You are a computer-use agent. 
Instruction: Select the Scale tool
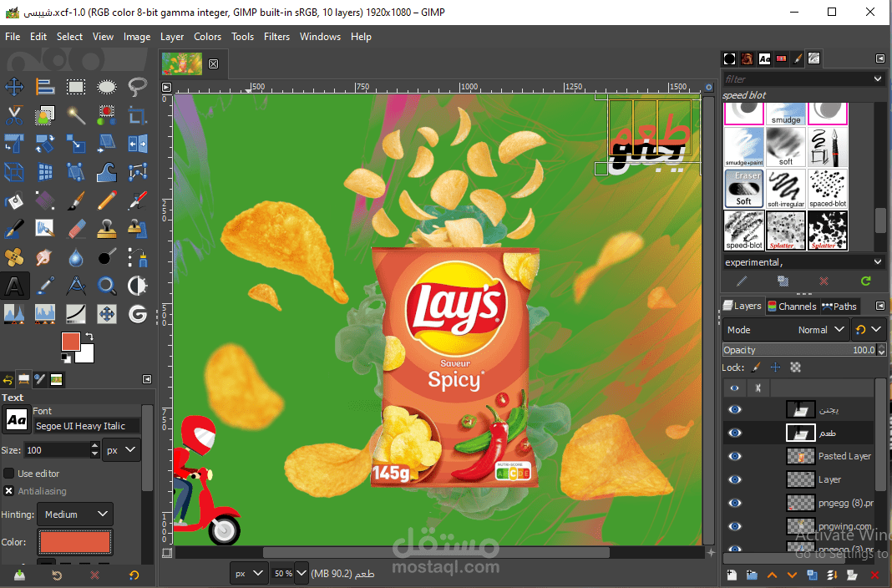coord(76,144)
